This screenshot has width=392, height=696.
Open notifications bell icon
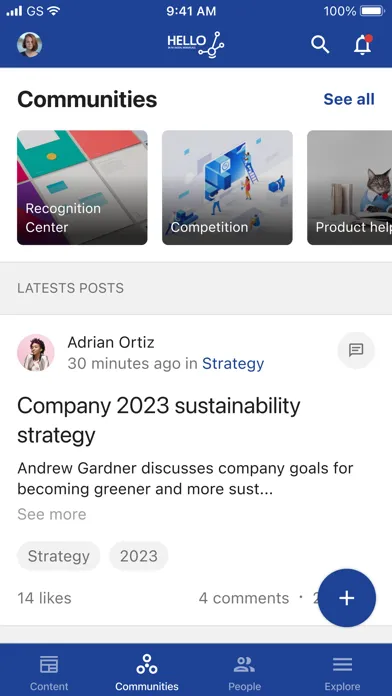coord(363,44)
